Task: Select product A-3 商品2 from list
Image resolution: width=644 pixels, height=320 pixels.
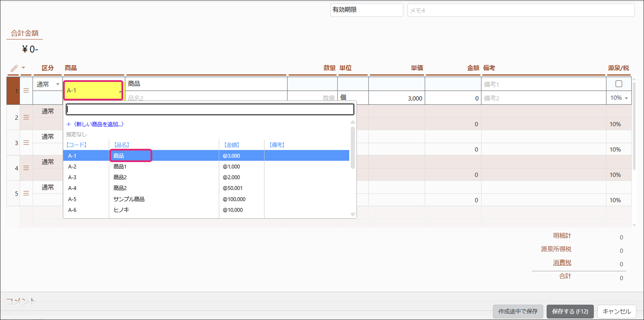Action: (x=120, y=178)
